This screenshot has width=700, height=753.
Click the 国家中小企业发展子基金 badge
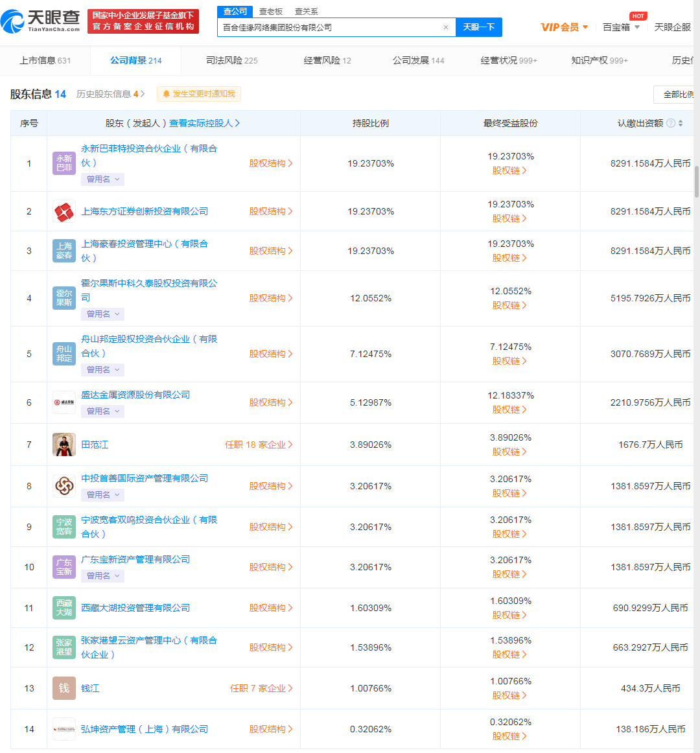(143, 21)
